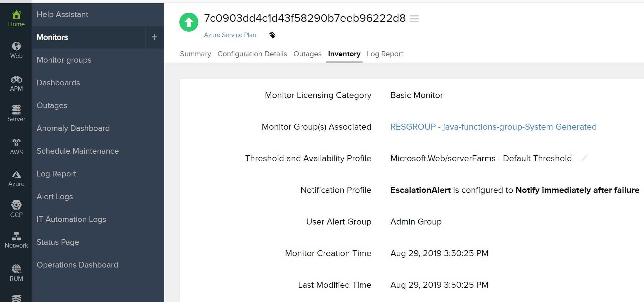This screenshot has width=644, height=302.
Task: Open Dashboards from the side menu
Action: (x=58, y=83)
